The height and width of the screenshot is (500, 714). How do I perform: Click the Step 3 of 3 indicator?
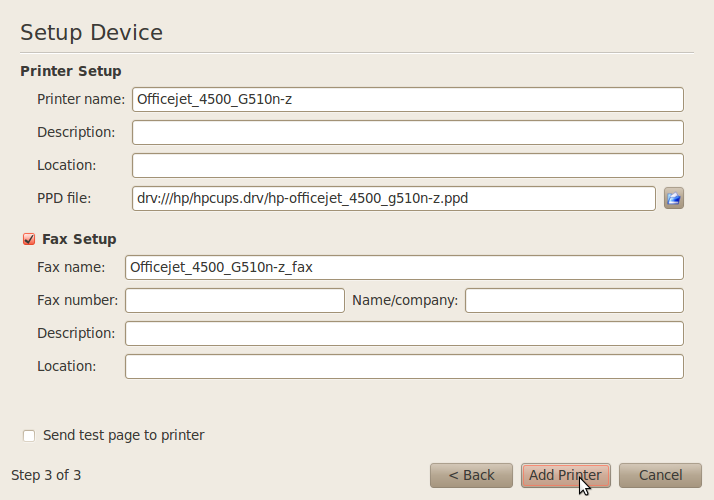coord(46,475)
